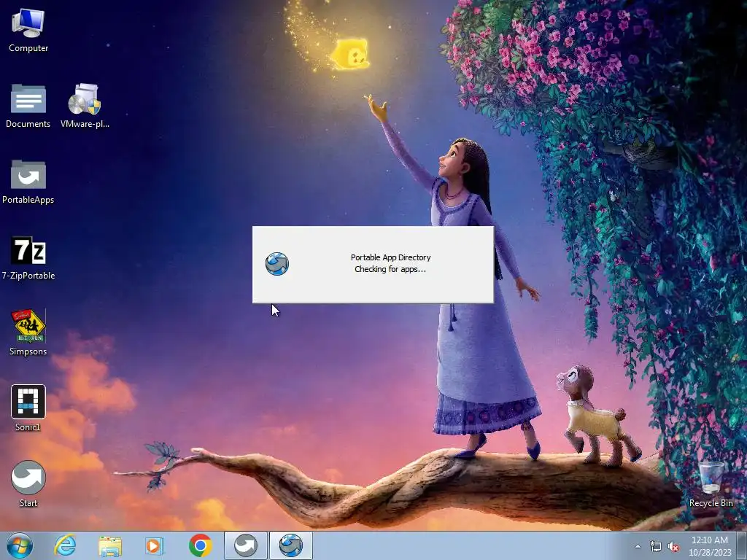The width and height of the screenshot is (747, 560).
Task: Select the Documents folder icon
Action: [28, 106]
